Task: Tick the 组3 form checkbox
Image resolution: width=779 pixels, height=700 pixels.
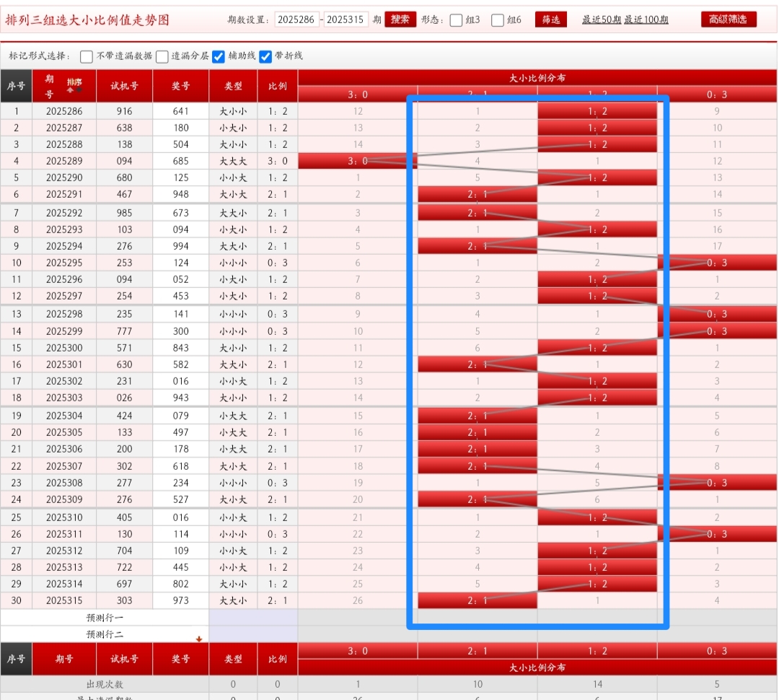Action: tap(456, 20)
